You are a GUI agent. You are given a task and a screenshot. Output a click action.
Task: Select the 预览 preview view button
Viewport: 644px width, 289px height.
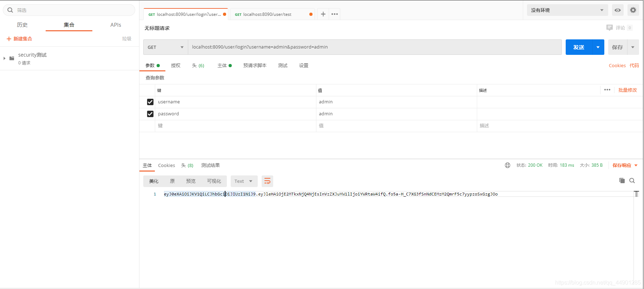(191, 181)
